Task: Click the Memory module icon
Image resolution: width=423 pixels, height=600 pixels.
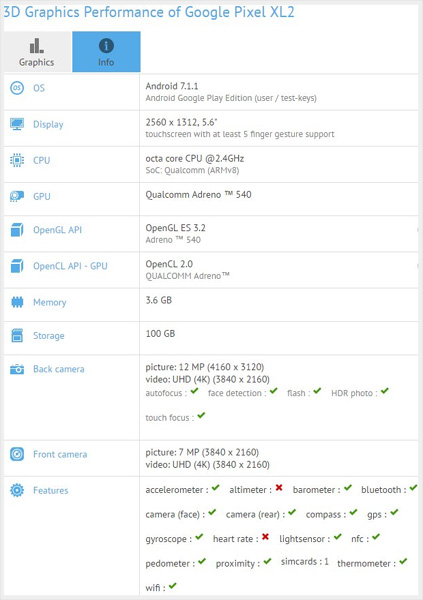Action: coord(17,302)
